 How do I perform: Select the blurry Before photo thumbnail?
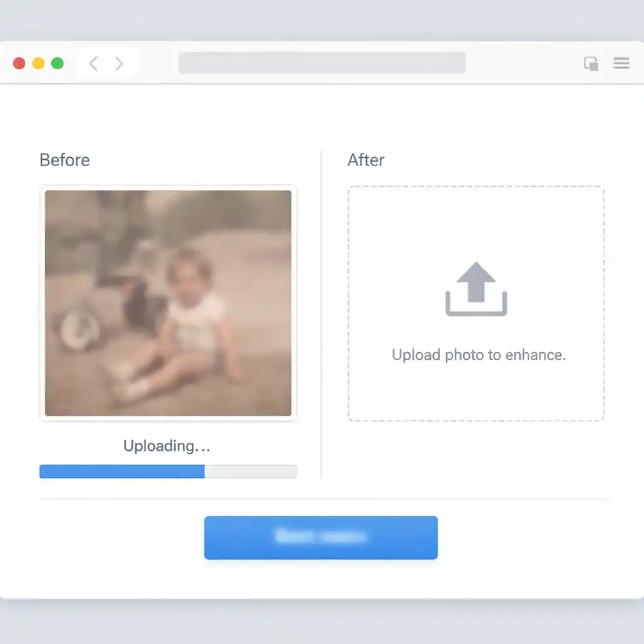pos(168,303)
